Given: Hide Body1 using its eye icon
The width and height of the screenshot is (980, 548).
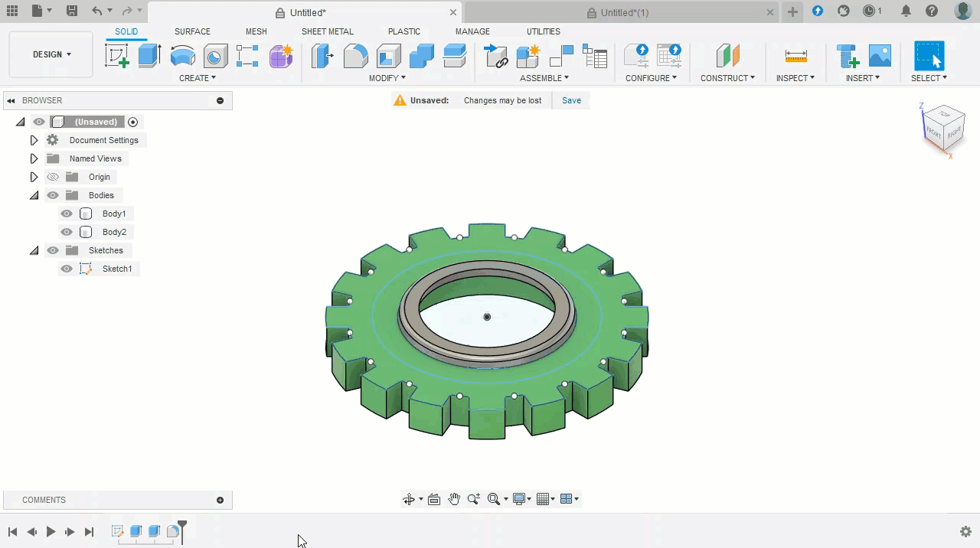Looking at the screenshot, I should (67, 214).
